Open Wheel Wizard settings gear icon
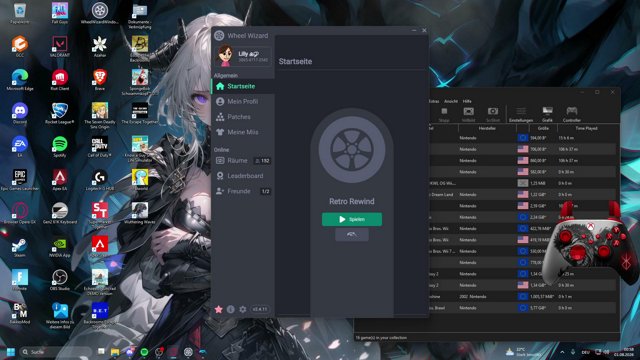This screenshot has width=640, height=360. 242,309
